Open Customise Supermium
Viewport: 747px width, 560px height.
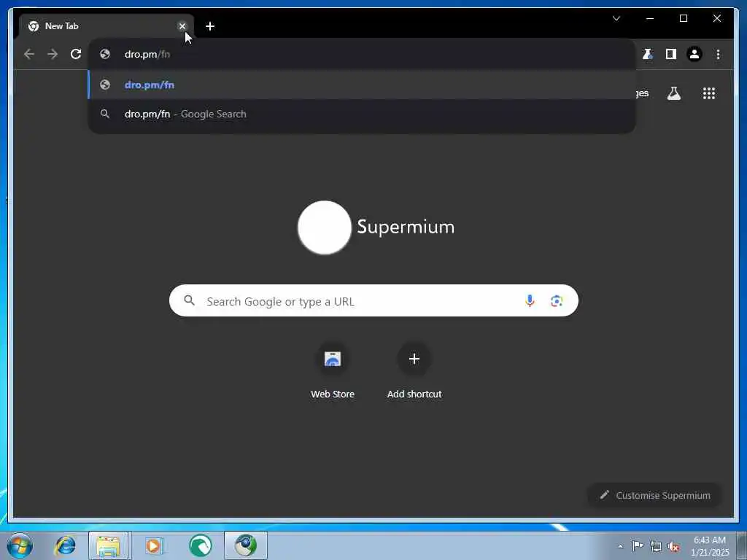tap(654, 495)
